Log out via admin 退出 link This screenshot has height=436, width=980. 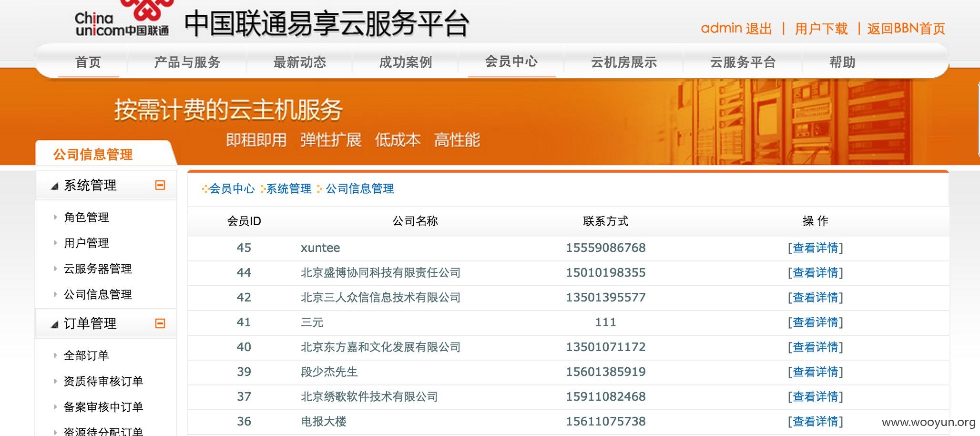[x=736, y=29]
